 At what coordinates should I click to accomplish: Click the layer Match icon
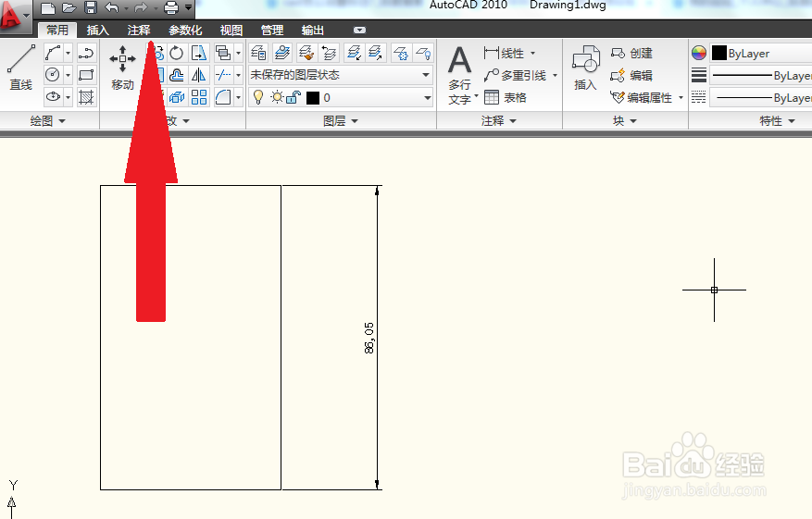point(306,53)
